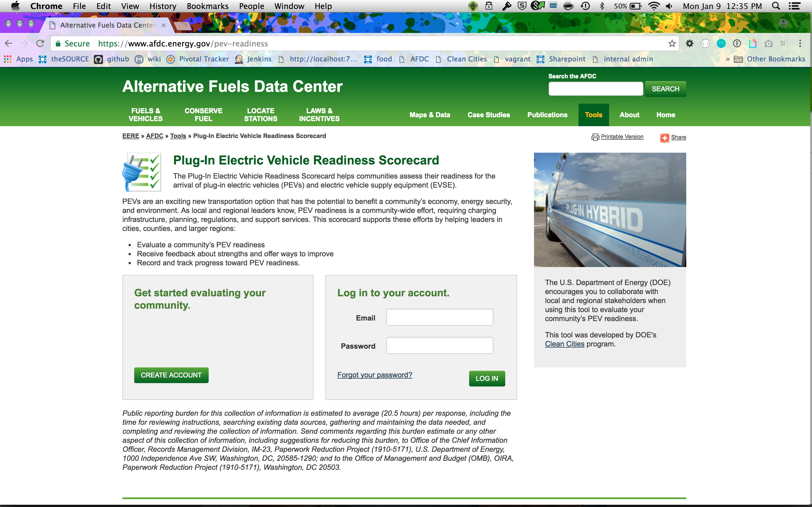Click the green Log In button
Screen dimensions: 812x507
click(x=487, y=378)
